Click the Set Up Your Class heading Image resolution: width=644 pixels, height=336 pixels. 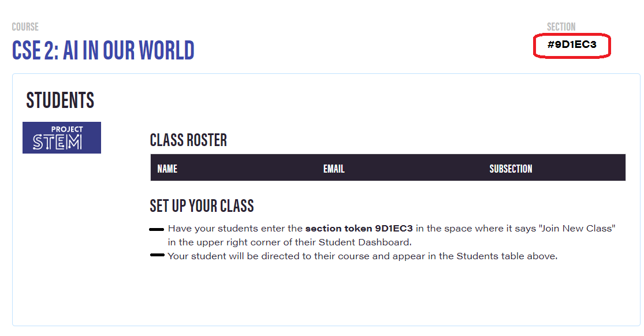(x=202, y=206)
